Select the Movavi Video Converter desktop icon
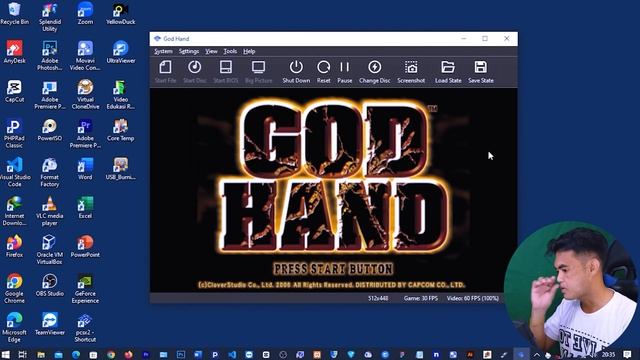Screen dimensions: 640x360 point(85,56)
